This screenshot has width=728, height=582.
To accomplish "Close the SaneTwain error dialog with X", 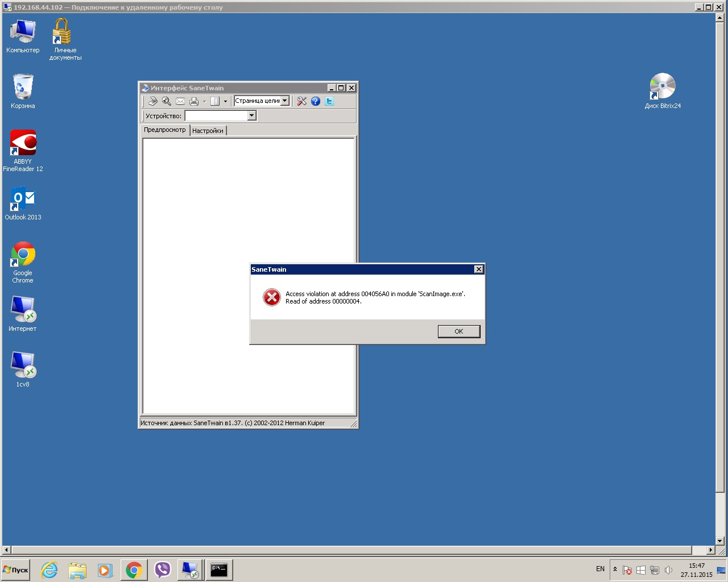I will tap(478, 269).
